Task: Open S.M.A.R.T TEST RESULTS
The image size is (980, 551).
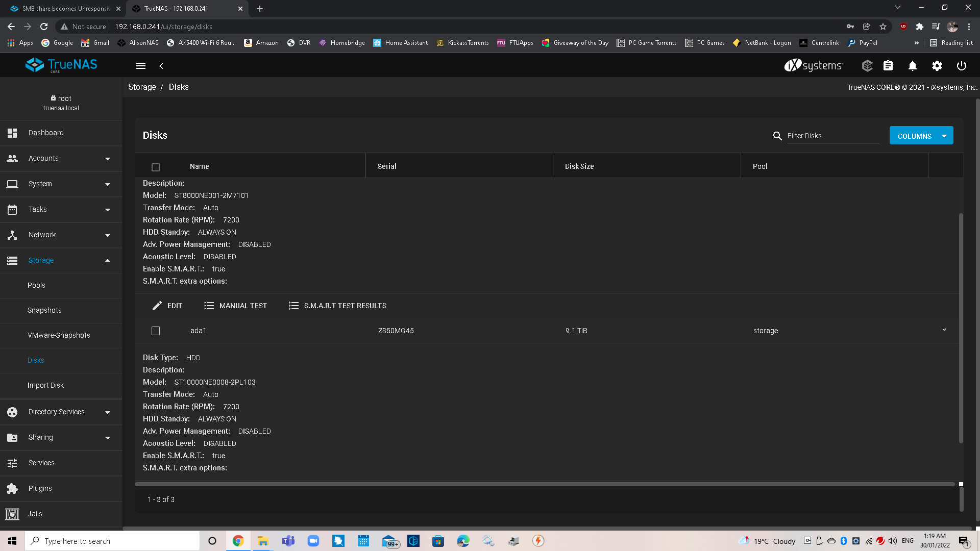Action: [337, 306]
